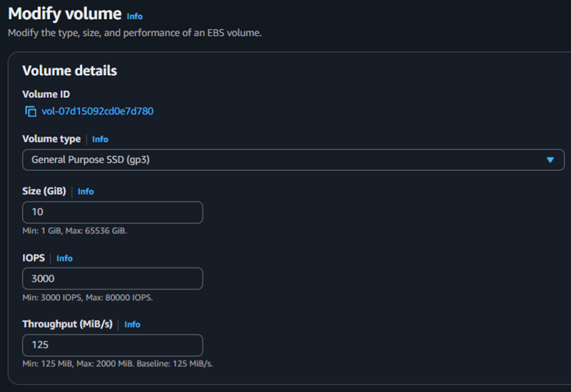Viewport: 571px width, 392px height.
Task: Click the Size field containing 10
Action: point(112,213)
